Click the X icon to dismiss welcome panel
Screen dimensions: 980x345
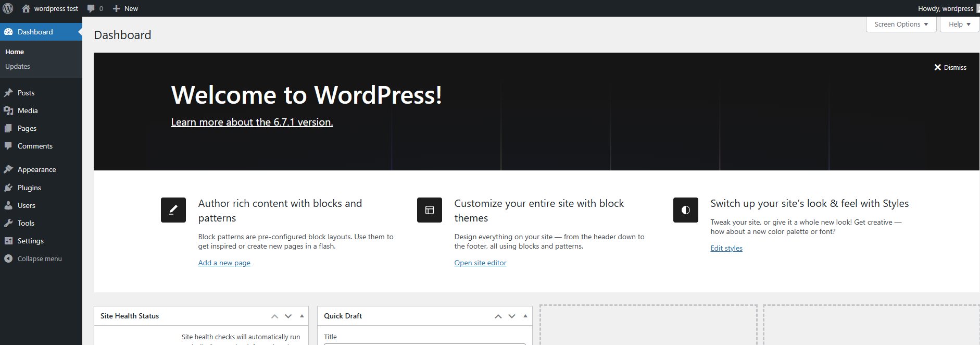point(938,67)
